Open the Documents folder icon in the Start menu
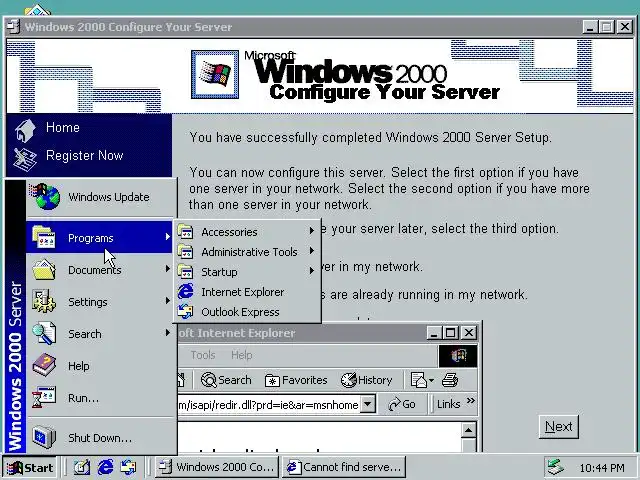 coord(44,269)
